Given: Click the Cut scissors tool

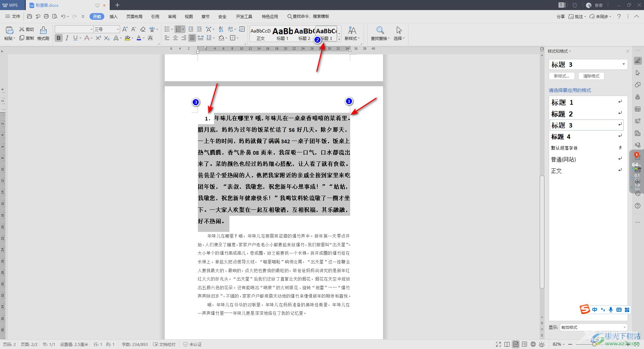Looking at the screenshot, I should tap(26, 29).
